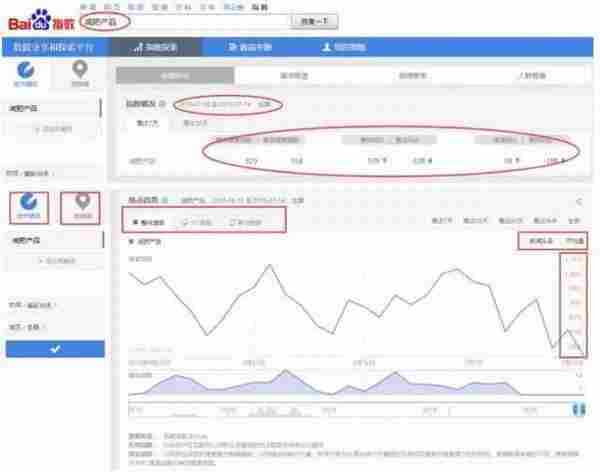This screenshot has height=472, width=600.
Task: Toggle the average value option above chart
Action: 574,240
